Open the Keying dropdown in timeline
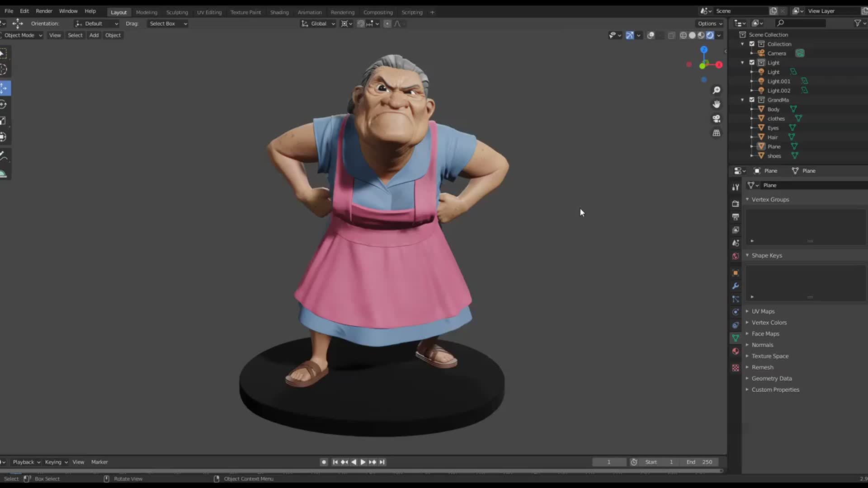The width and height of the screenshot is (868, 488). 57,462
